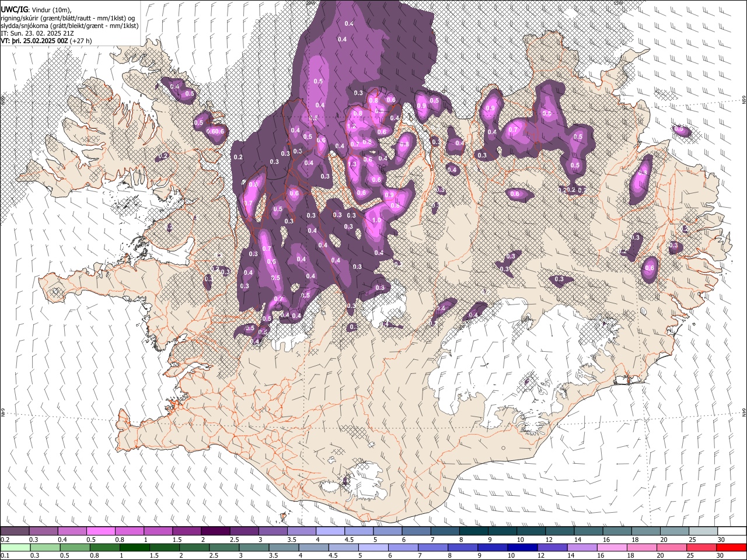Click the pink 16 swatch in lower rain legend
This screenshot has height=560, width=747.
pos(612,548)
